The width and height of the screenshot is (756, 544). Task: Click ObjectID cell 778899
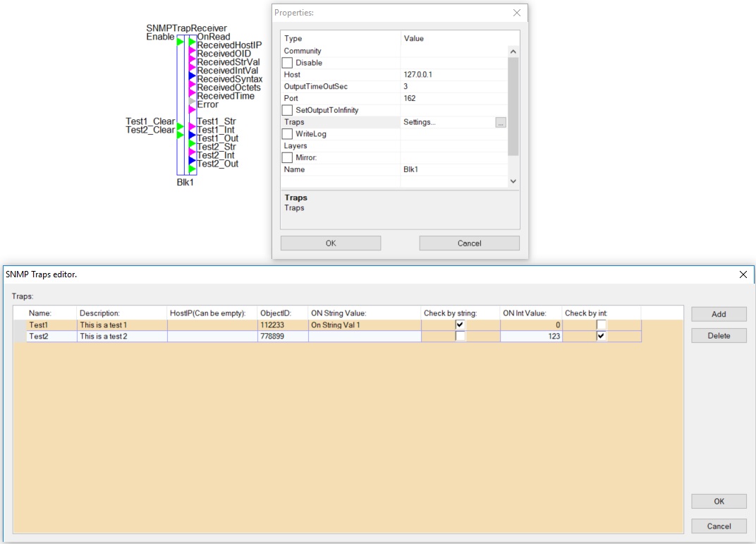[x=283, y=336]
